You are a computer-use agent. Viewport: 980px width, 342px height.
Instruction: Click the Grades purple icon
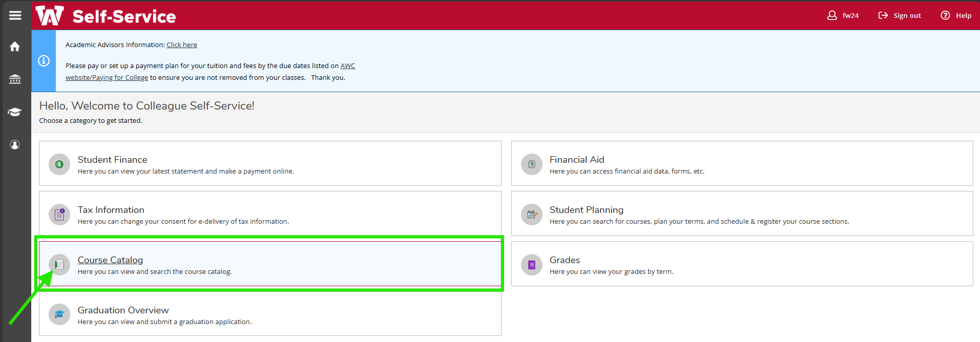point(532,265)
